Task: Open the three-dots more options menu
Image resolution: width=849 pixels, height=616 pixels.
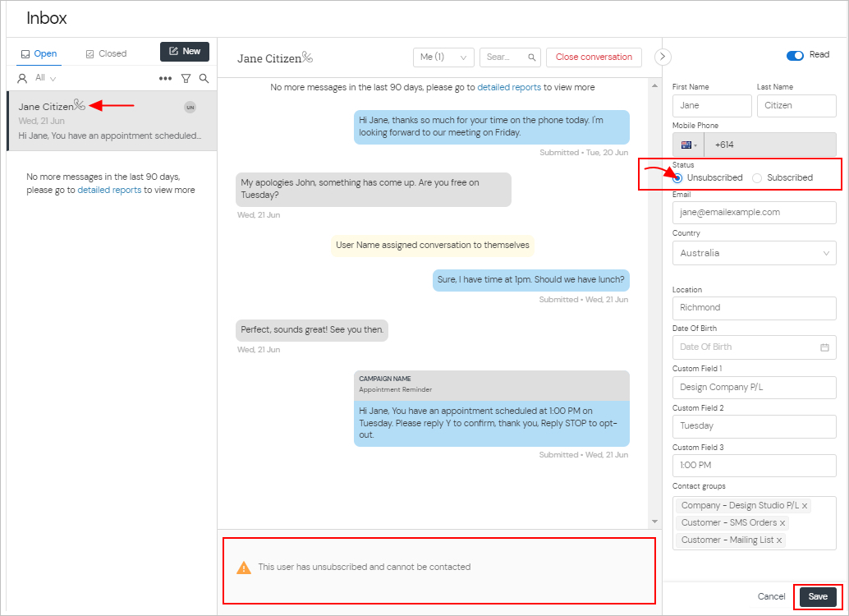Action: pos(165,79)
